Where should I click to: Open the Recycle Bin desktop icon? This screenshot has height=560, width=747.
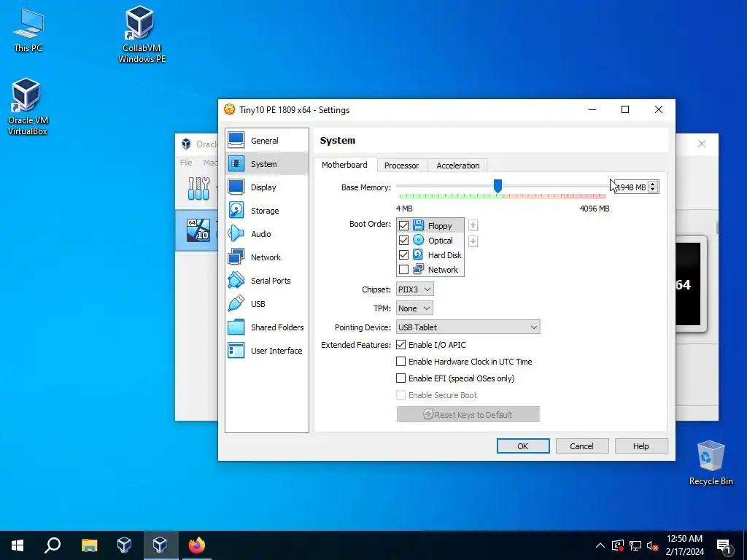click(711, 463)
